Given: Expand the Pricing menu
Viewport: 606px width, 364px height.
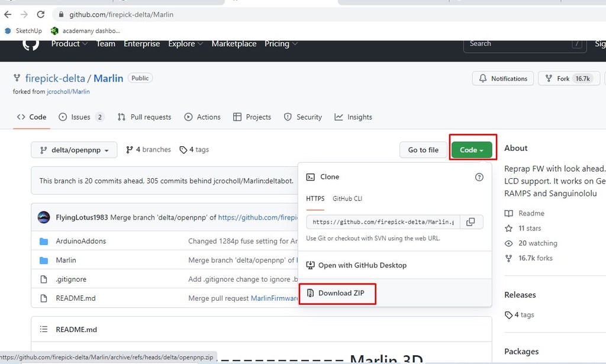Looking at the screenshot, I should (281, 44).
